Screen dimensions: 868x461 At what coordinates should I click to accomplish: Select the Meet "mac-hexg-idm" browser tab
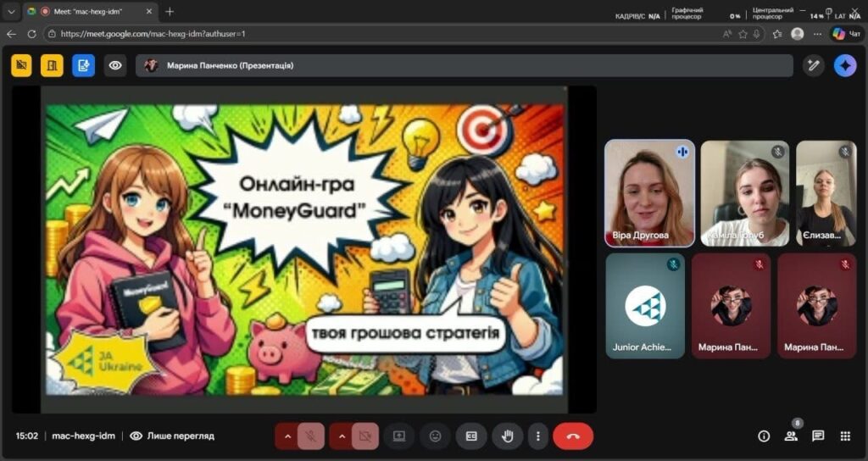click(89, 12)
